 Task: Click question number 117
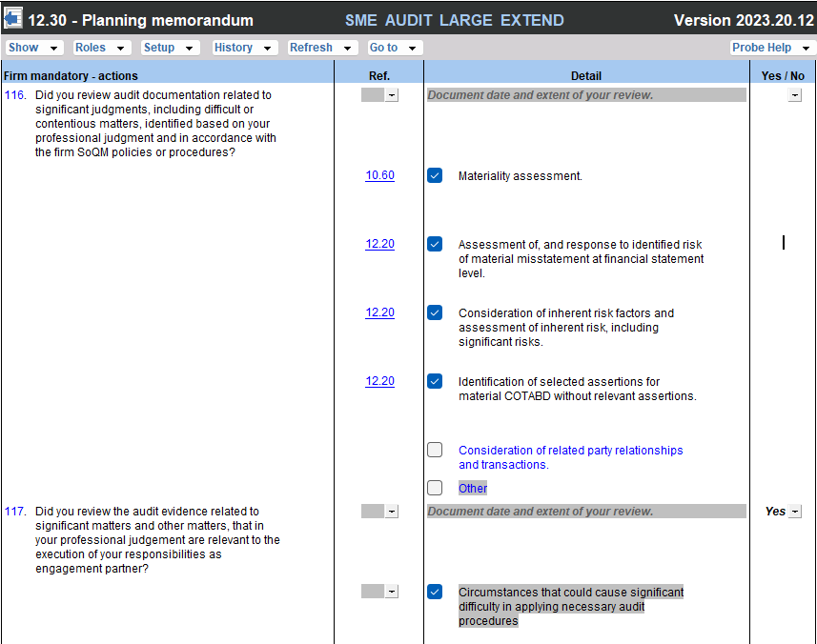(15, 512)
